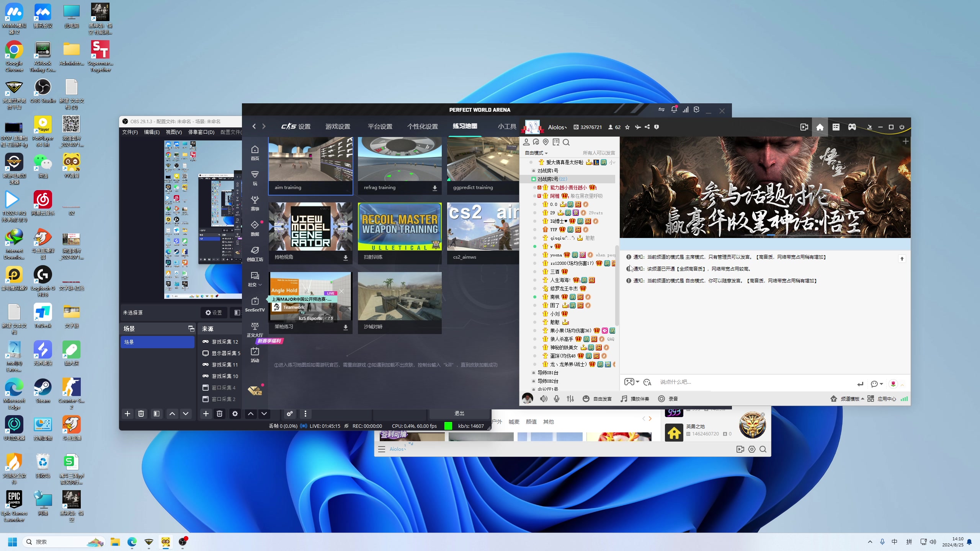Open the 英勇之地 channel link
The image size is (980, 551).
click(695, 426)
